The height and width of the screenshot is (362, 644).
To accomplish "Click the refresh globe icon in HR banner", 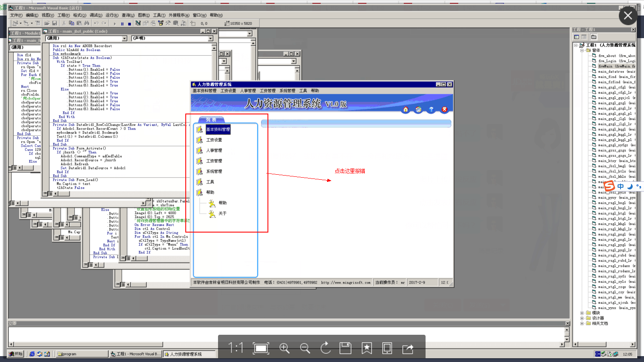I will point(418,109).
